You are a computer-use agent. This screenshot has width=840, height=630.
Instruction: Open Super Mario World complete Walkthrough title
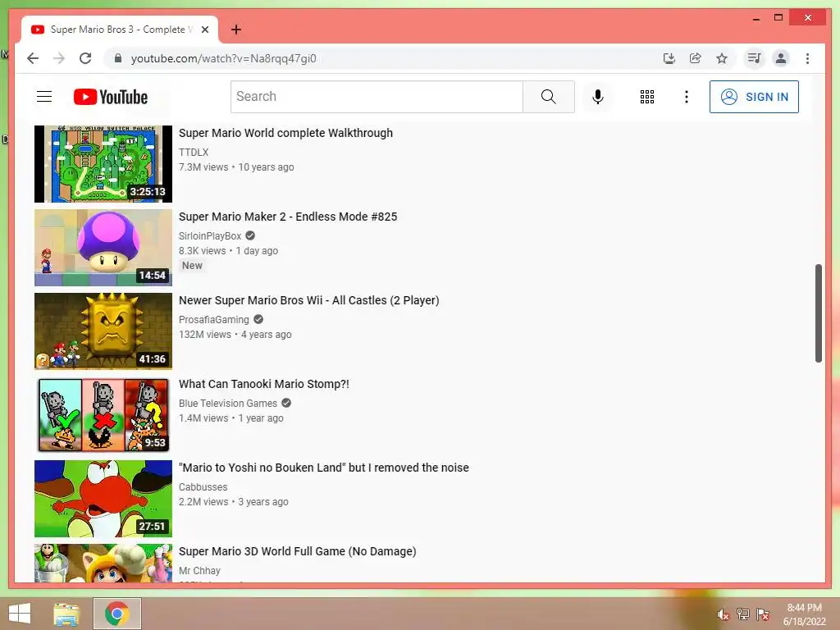pos(285,133)
